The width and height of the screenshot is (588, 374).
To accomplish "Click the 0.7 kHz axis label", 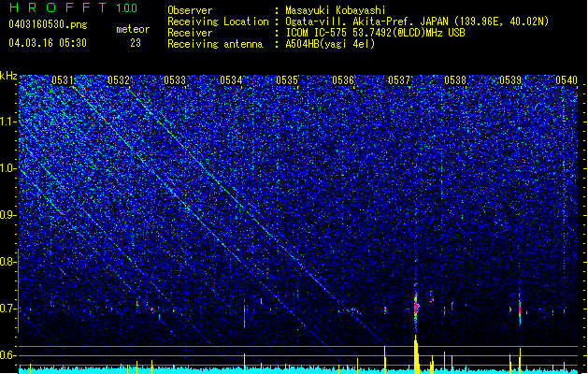I will pos(8,309).
